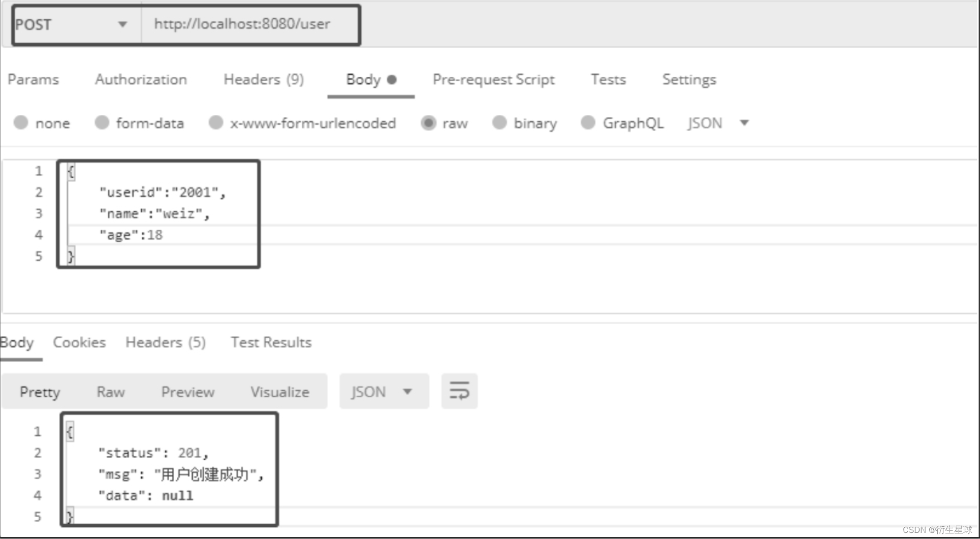Click the closing brace on request line 5

click(x=71, y=256)
